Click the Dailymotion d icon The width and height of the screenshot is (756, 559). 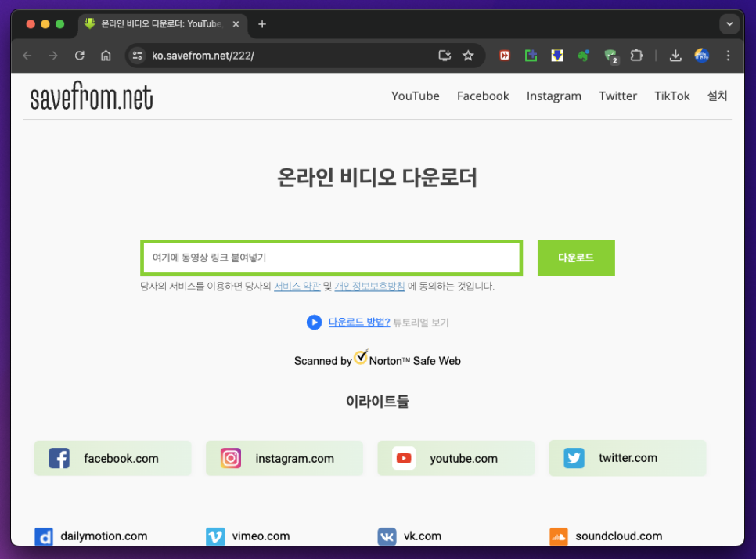tap(44, 536)
